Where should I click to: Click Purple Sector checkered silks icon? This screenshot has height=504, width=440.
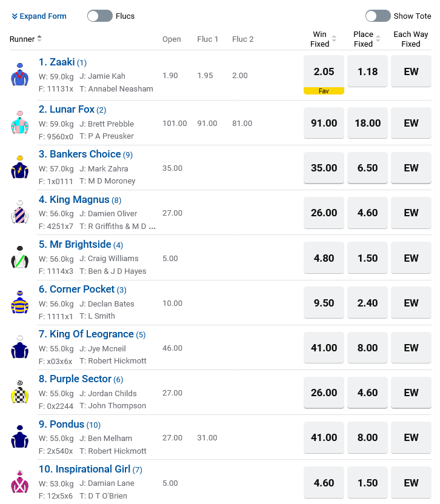(x=19, y=392)
